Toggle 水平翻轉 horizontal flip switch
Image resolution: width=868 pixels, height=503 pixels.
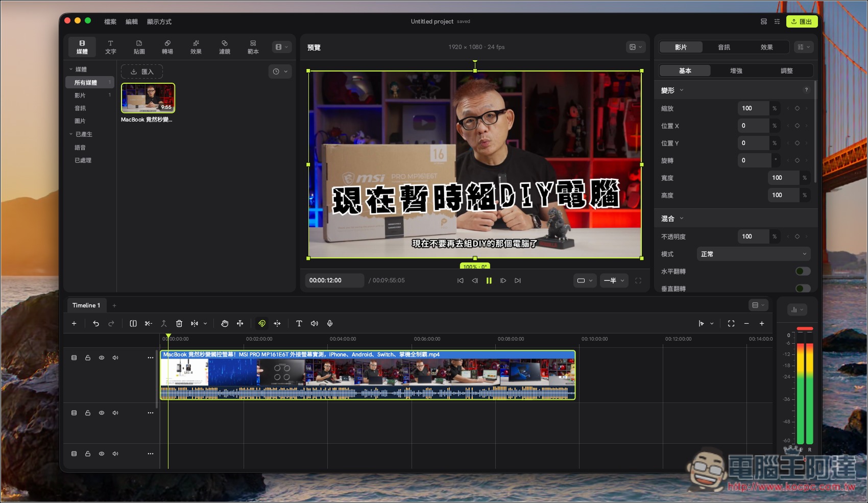803,271
